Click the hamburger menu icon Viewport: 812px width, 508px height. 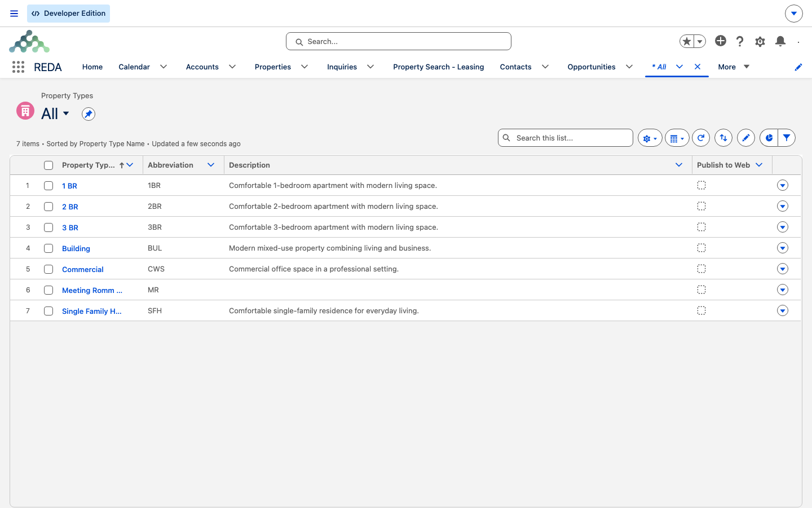(14, 14)
